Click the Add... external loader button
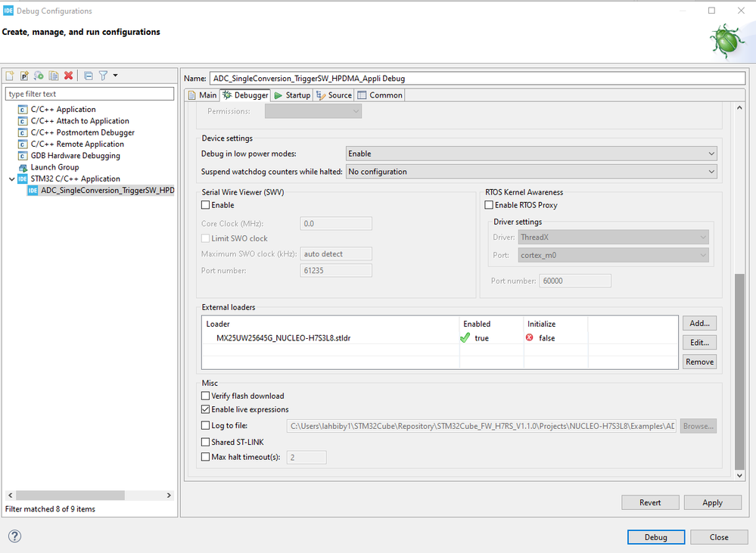Image resolution: width=756 pixels, height=553 pixels. click(699, 323)
